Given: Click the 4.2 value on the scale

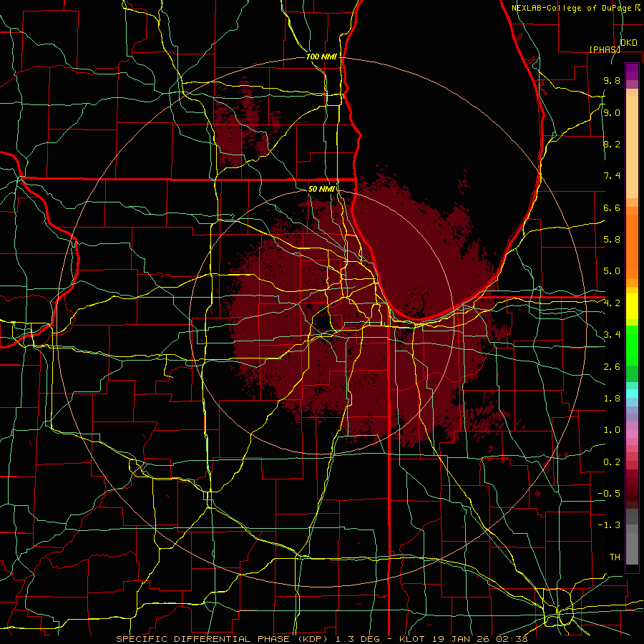Looking at the screenshot, I should (x=612, y=303).
